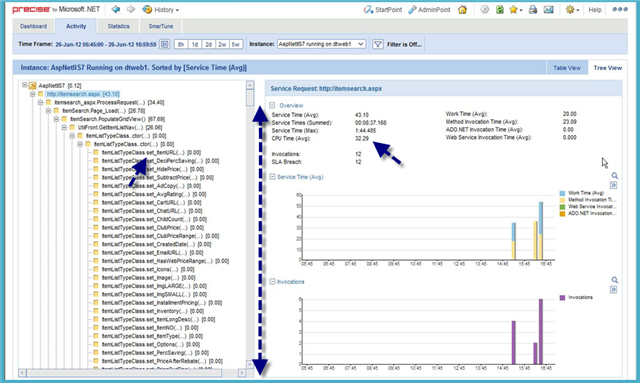Collapse UtilFront.GetItemListNav node
640x383 pixels.
64,127
